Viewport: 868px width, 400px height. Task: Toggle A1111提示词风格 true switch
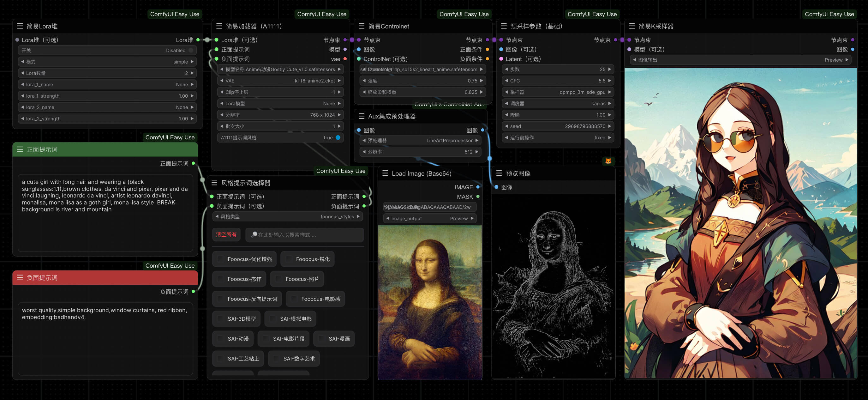pos(338,138)
